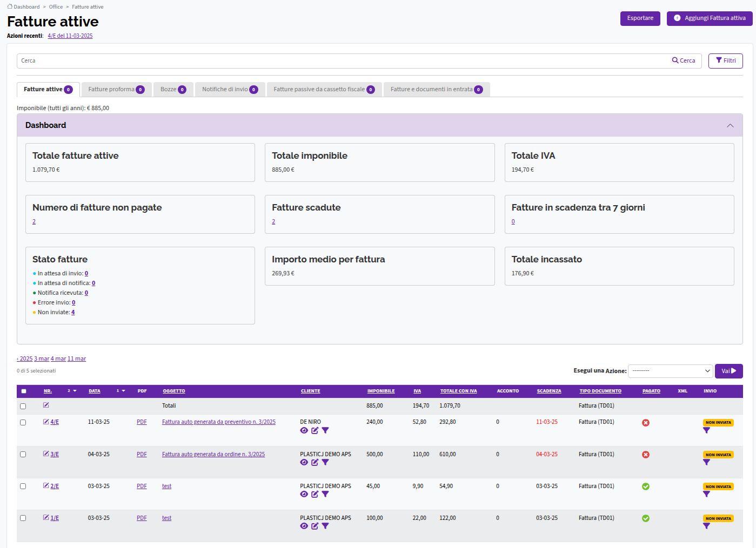756x548 pixels.
Task: Open the Esegui una Azione dropdown
Action: click(x=670, y=371)
